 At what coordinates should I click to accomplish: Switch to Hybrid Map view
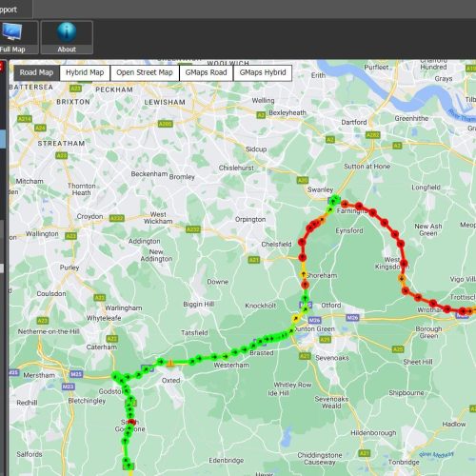[85, 72]
